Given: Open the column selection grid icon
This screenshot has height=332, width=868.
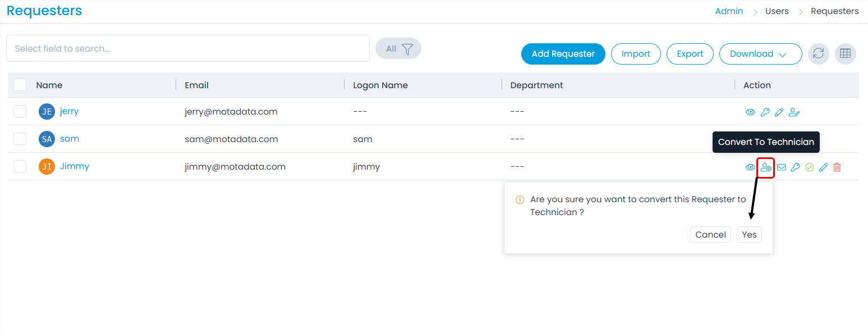Looking at the screenshot, I should coord(845,54).
